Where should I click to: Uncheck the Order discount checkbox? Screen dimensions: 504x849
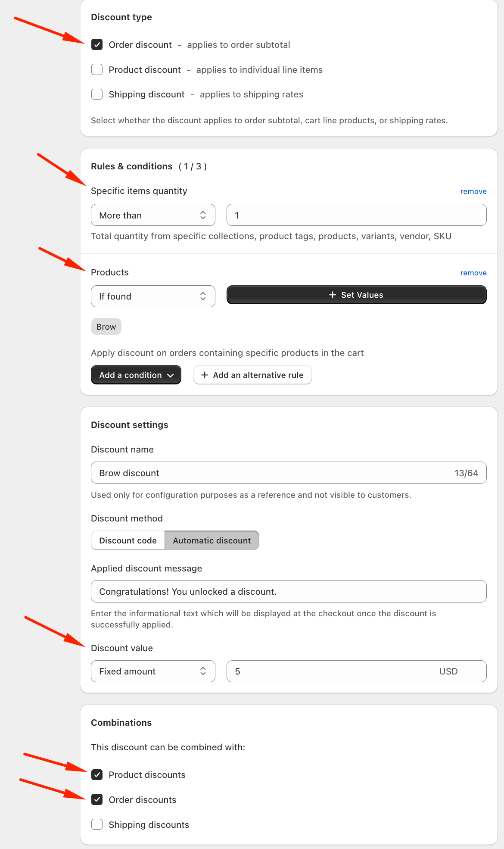pos(97,45)
